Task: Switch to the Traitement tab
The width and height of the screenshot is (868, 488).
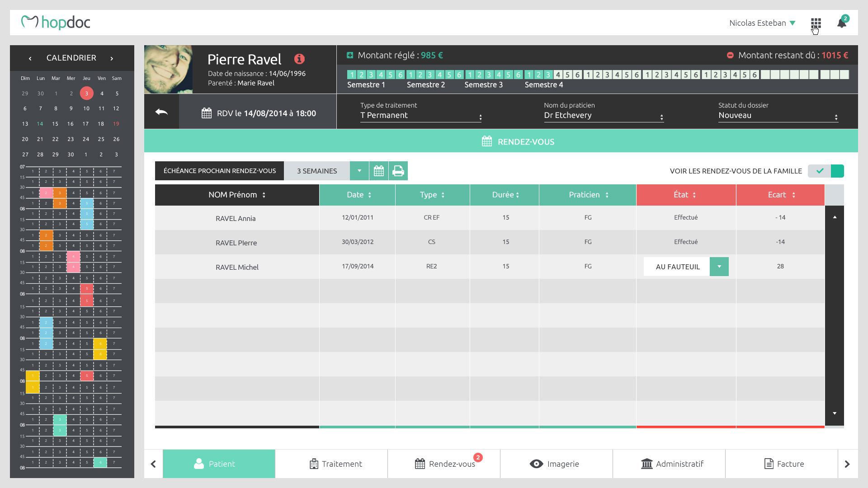Action: point(335,464)
